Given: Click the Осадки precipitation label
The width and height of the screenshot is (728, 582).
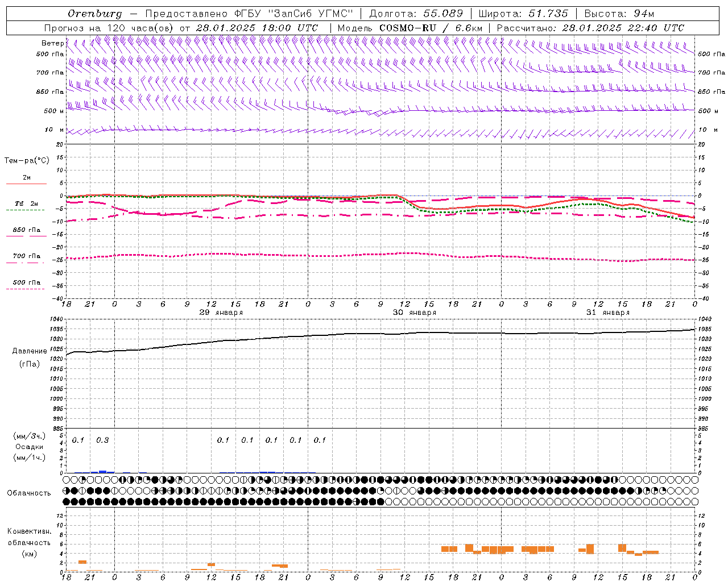Looking at the screenshot, I should [30, 447].
